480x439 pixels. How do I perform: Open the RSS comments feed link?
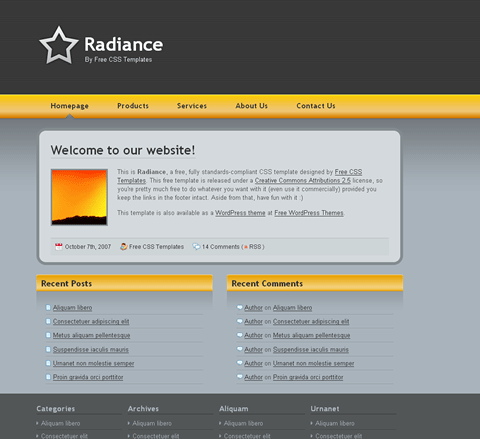(255, 247)
